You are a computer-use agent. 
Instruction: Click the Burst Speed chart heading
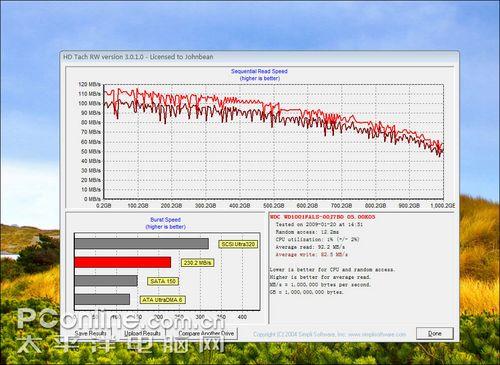point(165,220)
